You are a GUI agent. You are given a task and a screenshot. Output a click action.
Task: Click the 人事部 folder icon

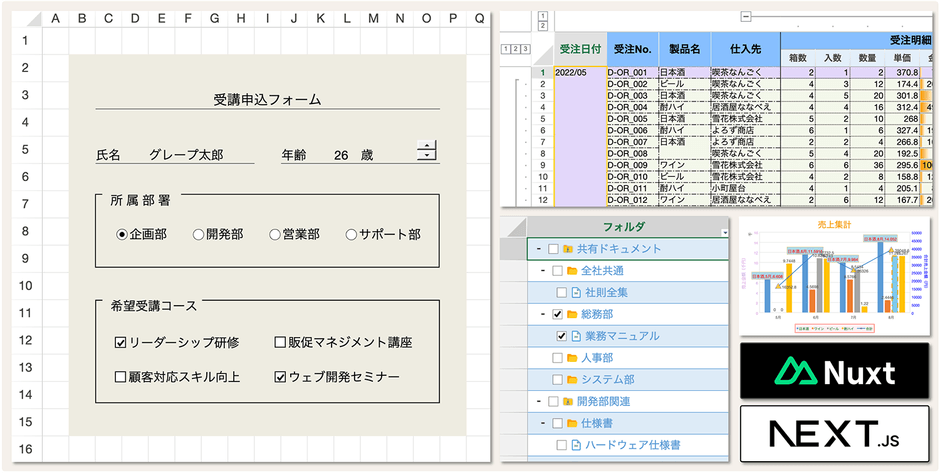point(572,357)
